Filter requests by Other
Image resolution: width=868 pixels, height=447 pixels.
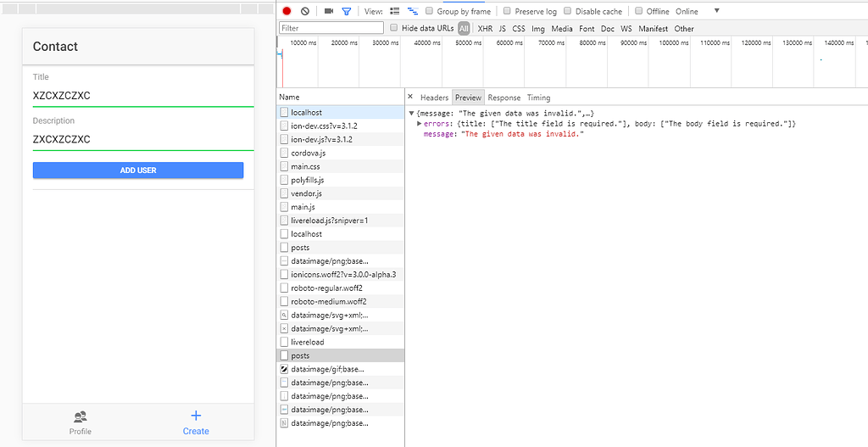pyautogui.click(x=684, y=28)
